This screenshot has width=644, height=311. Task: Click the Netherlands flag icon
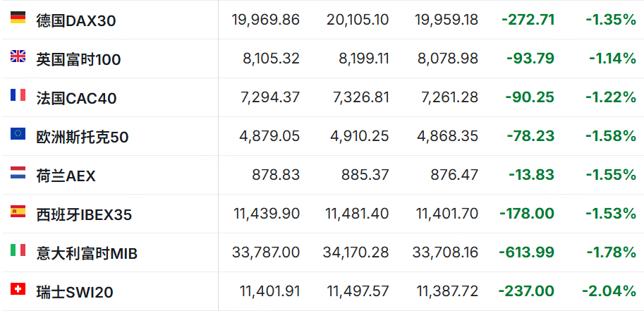18,173
